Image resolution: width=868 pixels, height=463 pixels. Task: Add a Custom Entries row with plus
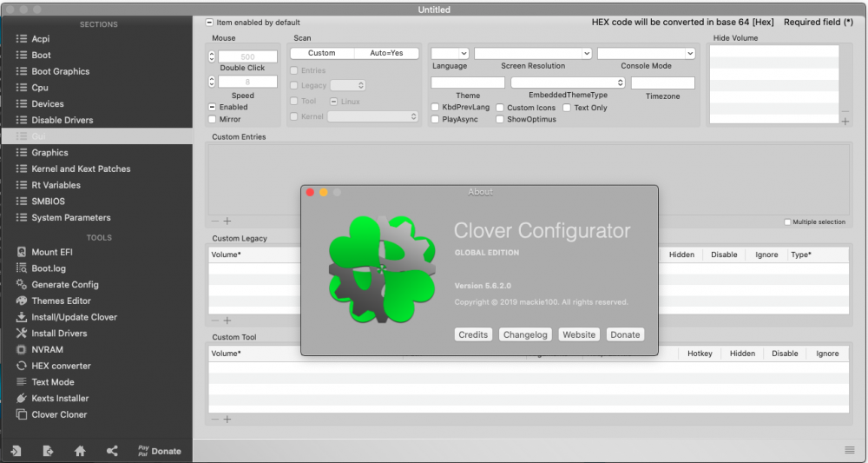pyautogui.click(x=227, y=221)
